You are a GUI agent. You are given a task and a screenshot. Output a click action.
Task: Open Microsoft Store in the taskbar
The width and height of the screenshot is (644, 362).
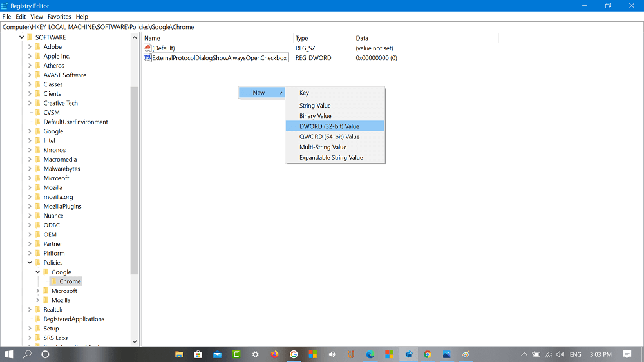[x=198, y=354]
